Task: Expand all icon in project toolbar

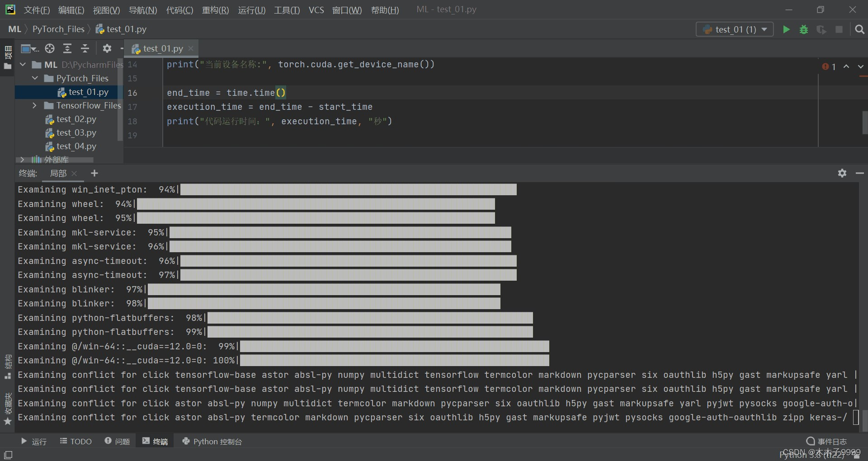Action: (67, 48)
